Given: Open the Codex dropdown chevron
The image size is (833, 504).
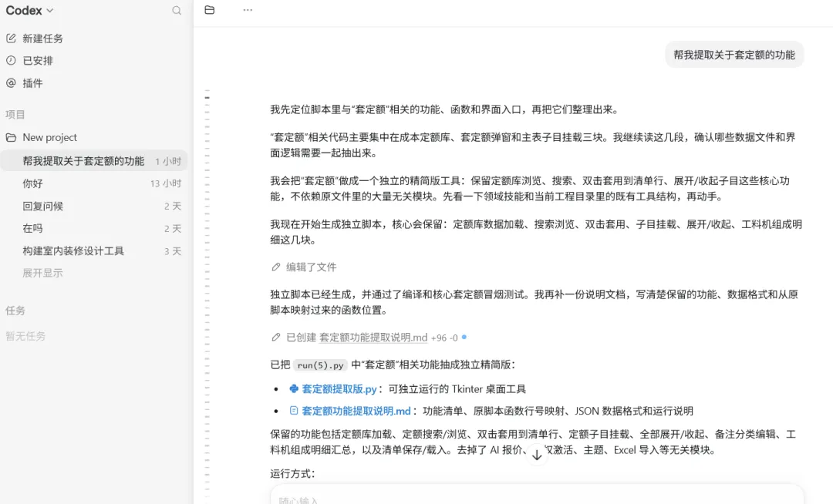Looking at the screenshot, I should (50, 11).
